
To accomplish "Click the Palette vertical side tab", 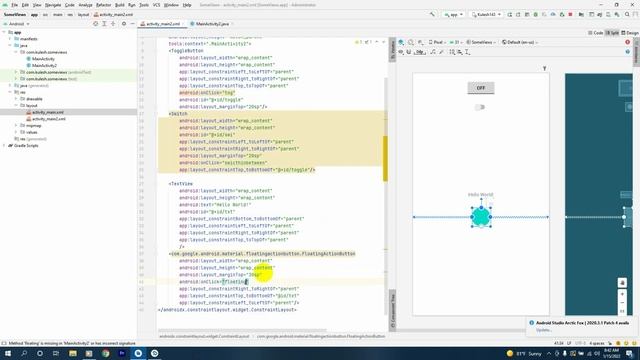I will coord(393,50).
